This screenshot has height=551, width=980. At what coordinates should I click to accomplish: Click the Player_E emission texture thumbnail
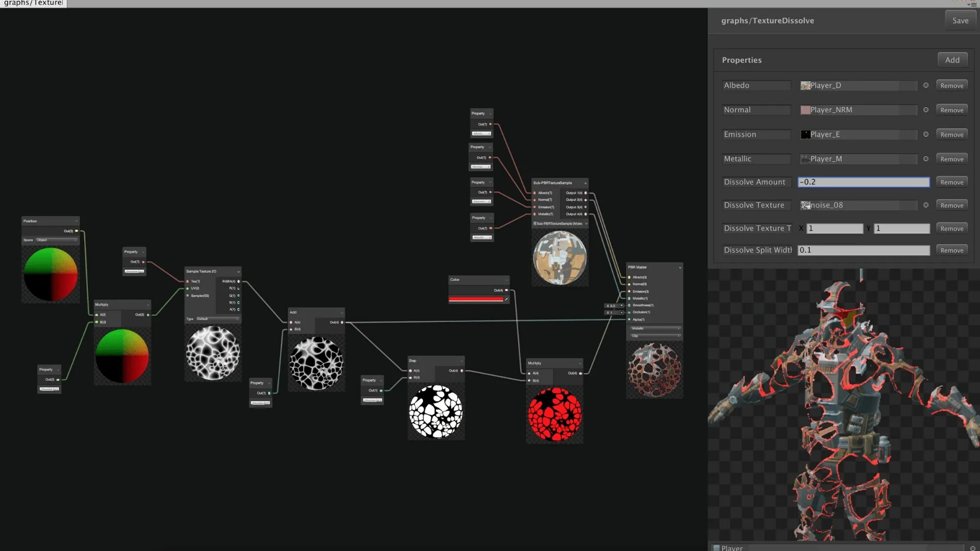pos(805,134)
